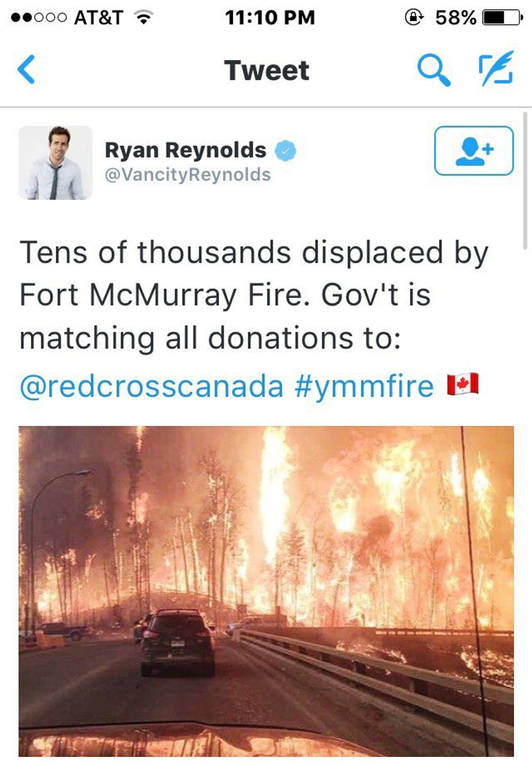Open the wildfire photo attachment
The height and width of the screenshot is (783, 532).
266,591
